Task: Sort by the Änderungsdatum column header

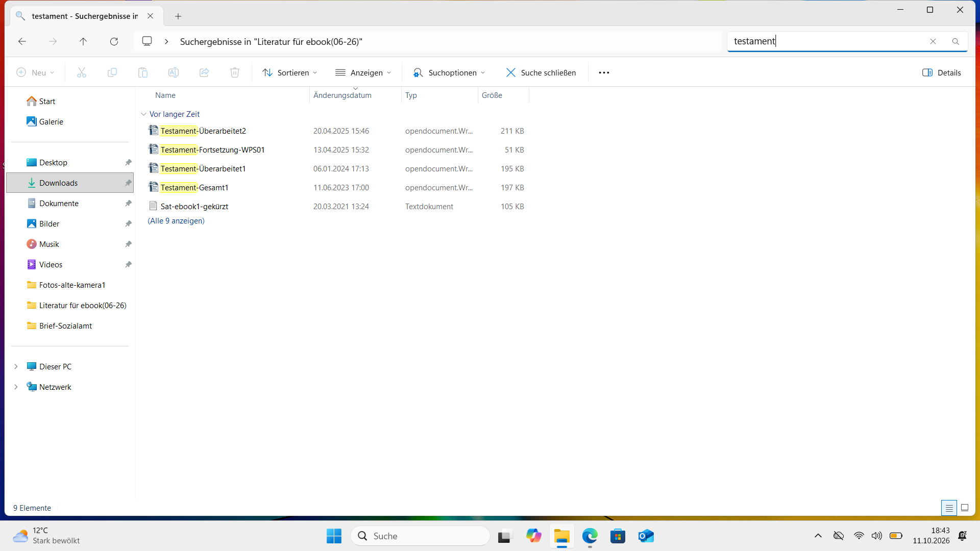Action: [x=342, y=95]
